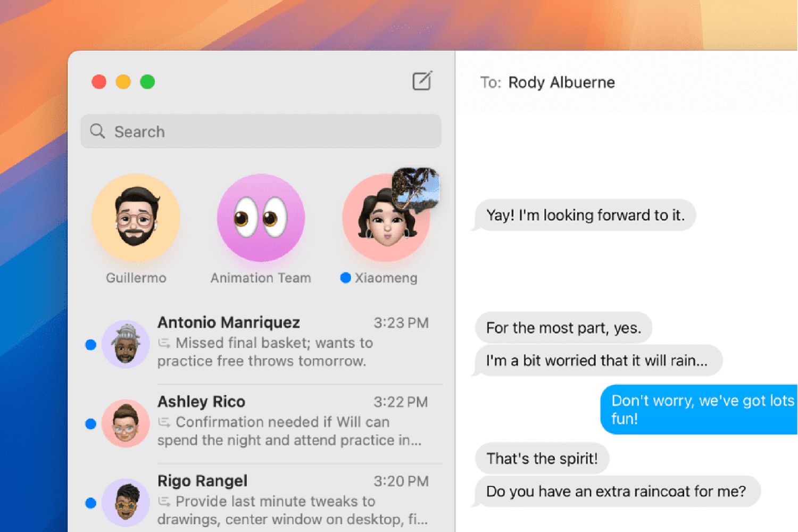The image size is (798, 532).
Task: Click the yellow minimize window button
Action: click(123, 82)
